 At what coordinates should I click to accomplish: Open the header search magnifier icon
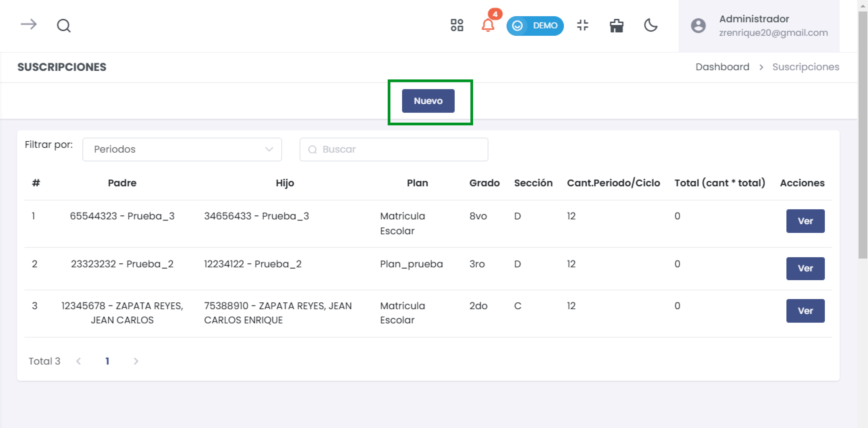click(64, 25)
